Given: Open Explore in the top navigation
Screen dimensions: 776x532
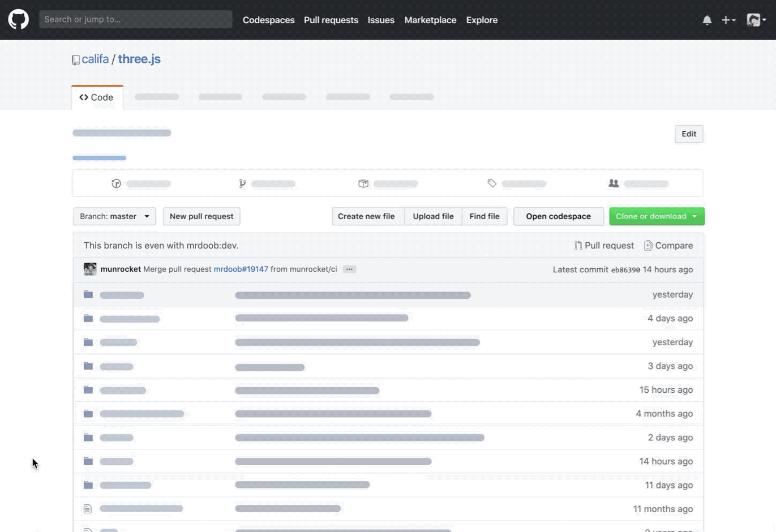Looking at the screenshot, I should pyautogui.click(x=482, y=20).
